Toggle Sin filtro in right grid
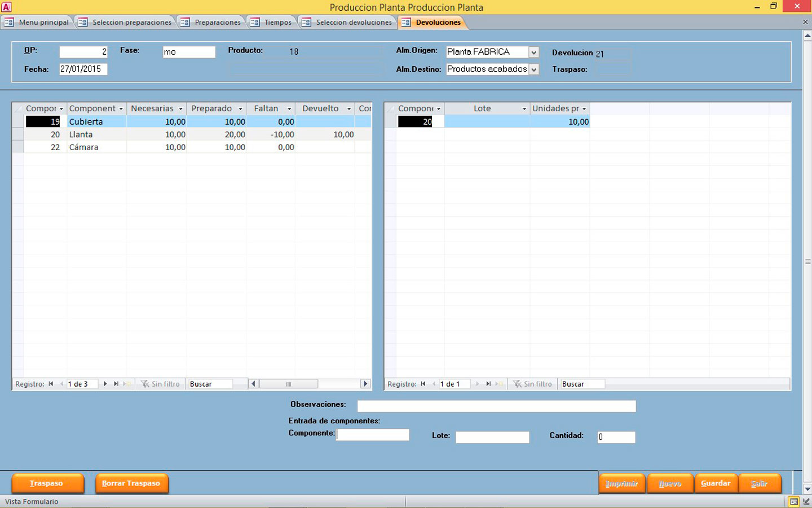Image resolution: width=812 pixels, height=508 pixels. click(x=533, y=384)
